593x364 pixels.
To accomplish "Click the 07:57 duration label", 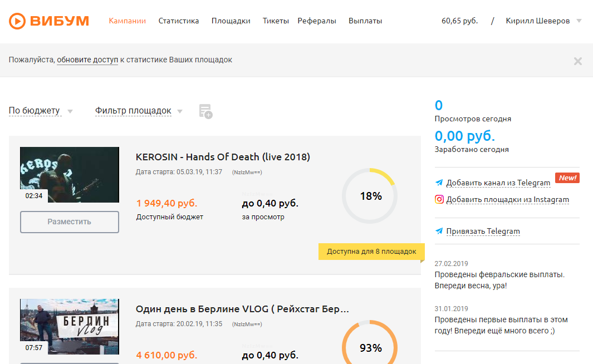I will [33, 348].
